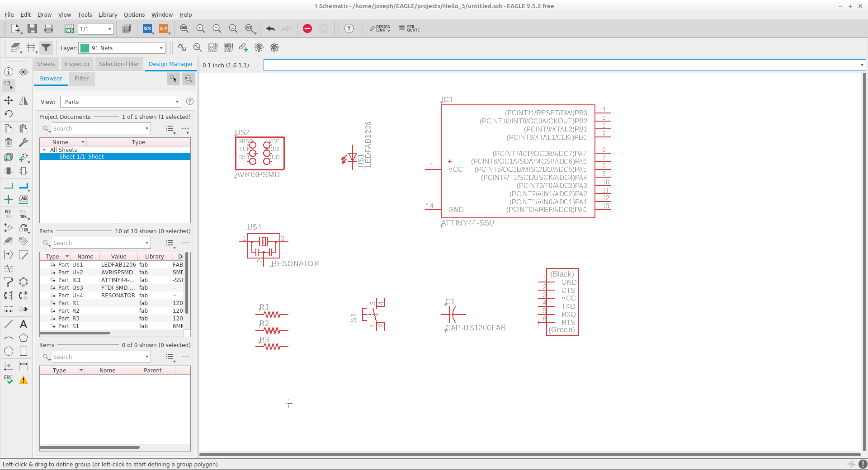Image resolution: width=868 pixels, height=470 pixels.
Task: Select the Junction tool green dot icon
Action: pyautogui.click(x=9, y=199)
